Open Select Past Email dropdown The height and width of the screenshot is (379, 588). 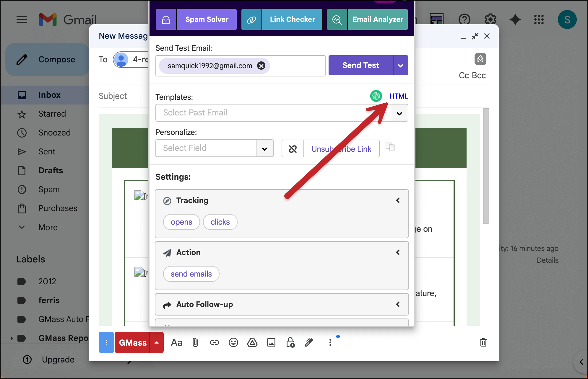399,113
